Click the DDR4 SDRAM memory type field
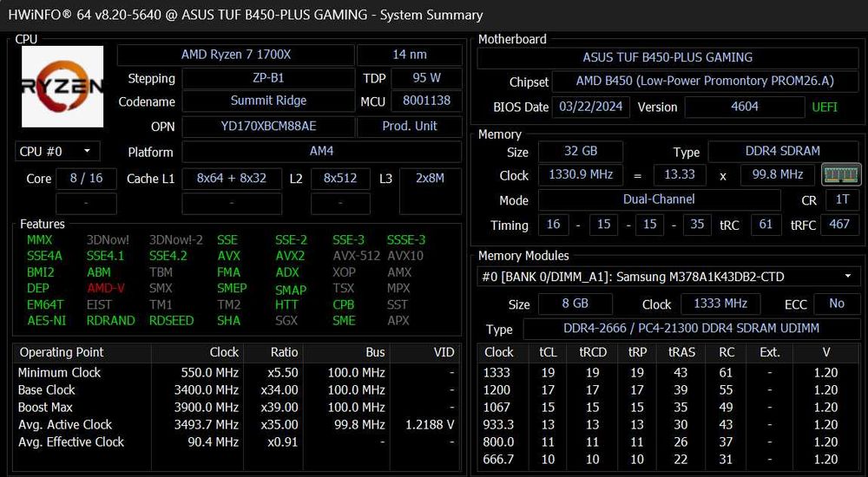 coord(782,152)
